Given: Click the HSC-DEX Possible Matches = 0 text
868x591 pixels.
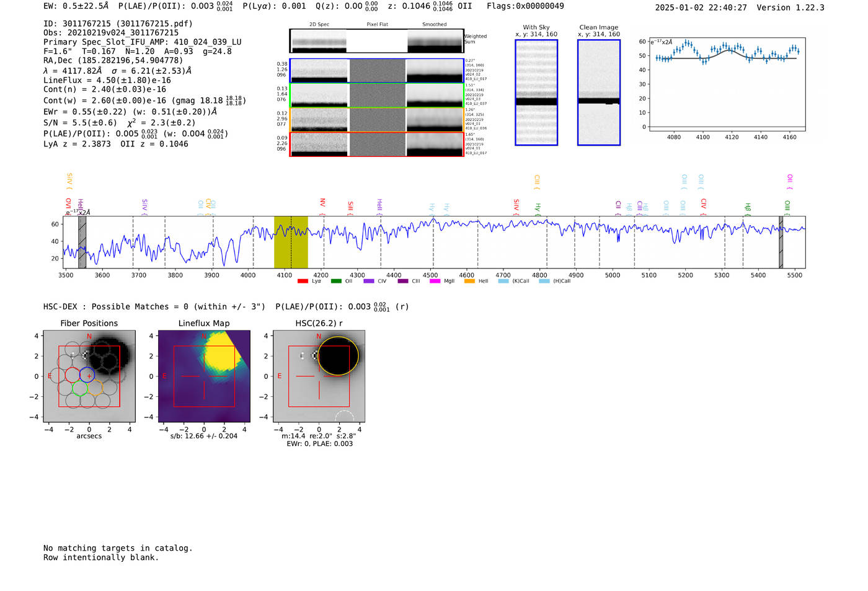Looking at the screenshot, I should 154,306.
